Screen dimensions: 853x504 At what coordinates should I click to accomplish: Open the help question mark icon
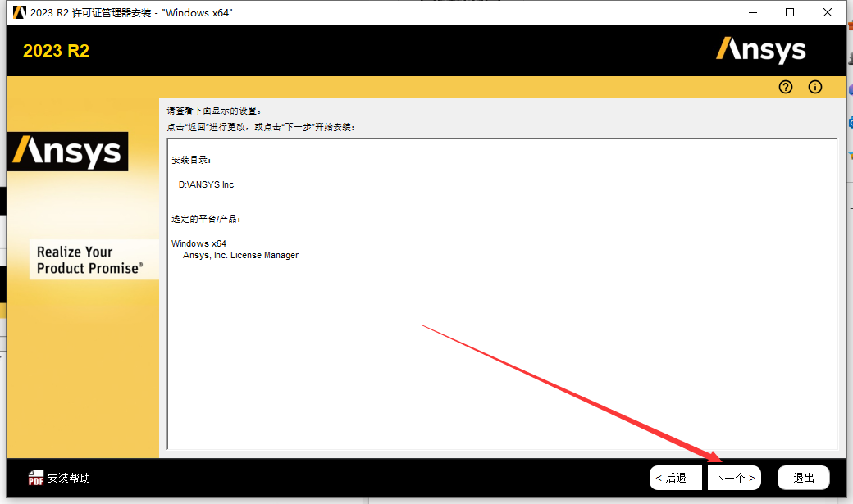click(786, 87)
